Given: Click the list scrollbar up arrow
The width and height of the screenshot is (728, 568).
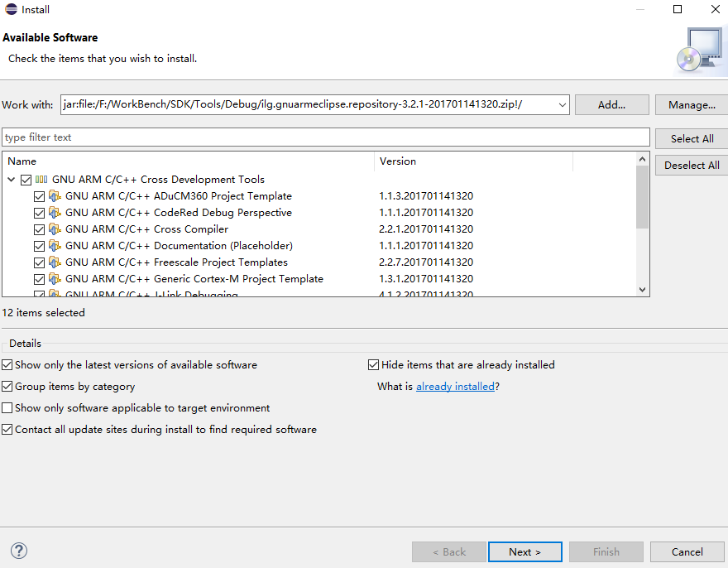Looking at the screenshot, I should pos(642,160).
